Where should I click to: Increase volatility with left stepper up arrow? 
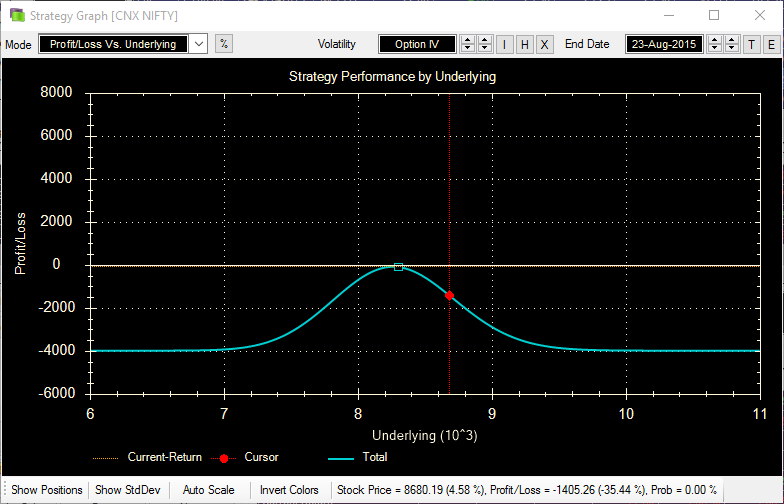[468, 40]
